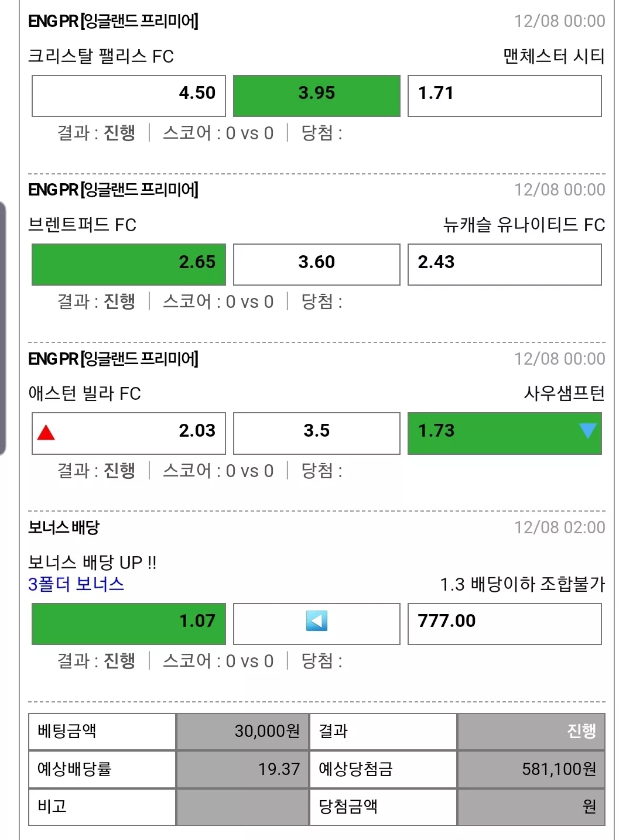Open the 3폴더 보너스 link
Screen dimensions: 626x840
[76, 584]
